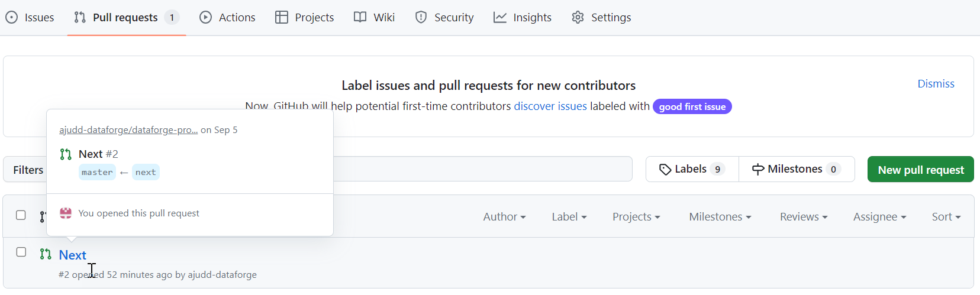980x295 pixels.
Task: Open the ajudd-dataforge repository link in popup
Action: point(128,130)
